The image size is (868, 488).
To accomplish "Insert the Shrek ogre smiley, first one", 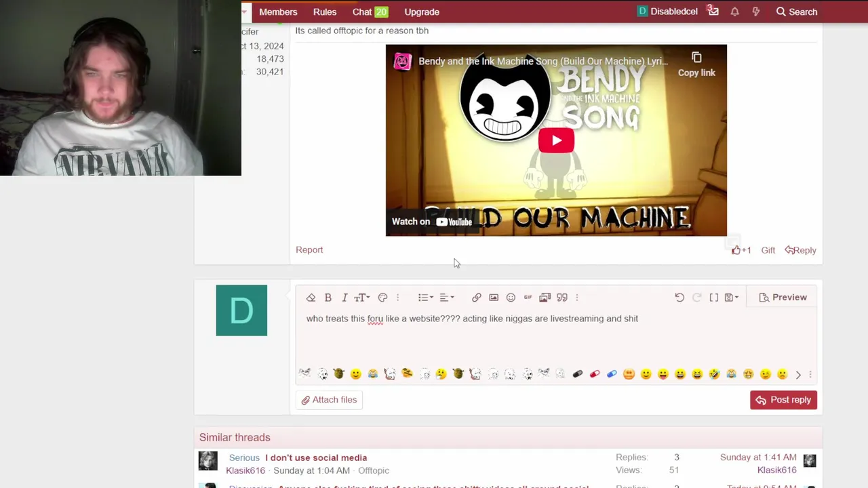I will pyautogui.click(x=339, y=374).
